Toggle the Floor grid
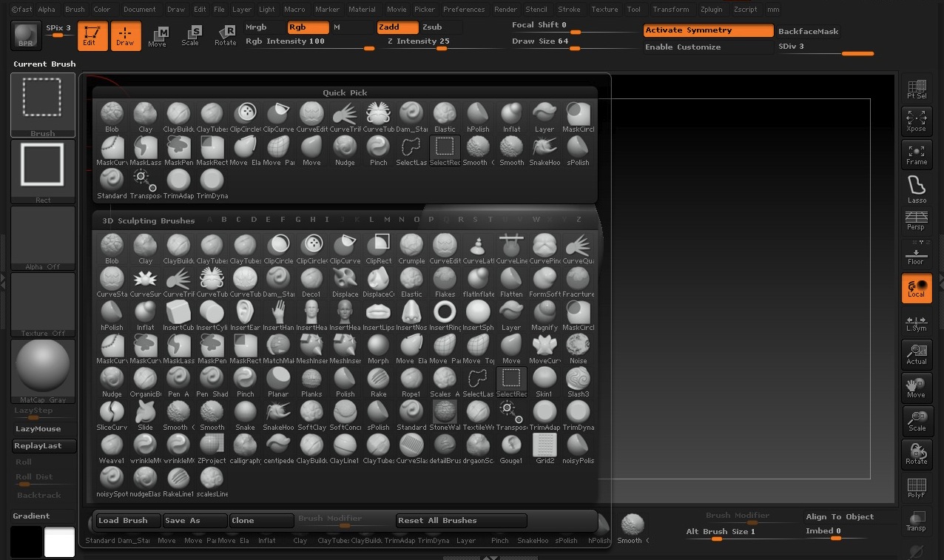The width and height of the screenshot is (944, 560). 917,254
